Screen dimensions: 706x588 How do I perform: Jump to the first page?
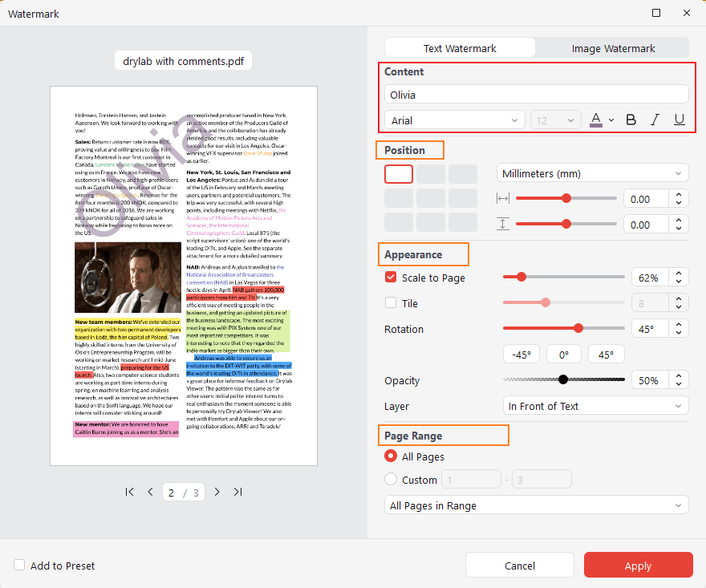click(x=129, y=492)
